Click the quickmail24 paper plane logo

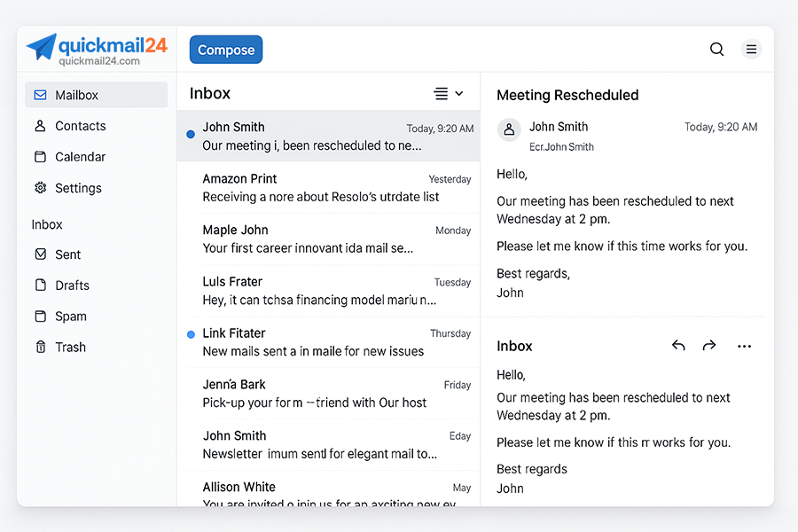click(41, 47)
